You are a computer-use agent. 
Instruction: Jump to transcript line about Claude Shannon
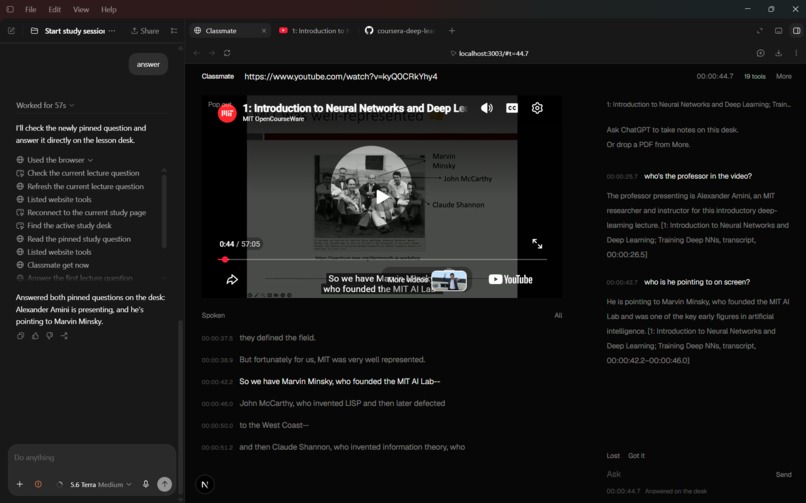352,447
